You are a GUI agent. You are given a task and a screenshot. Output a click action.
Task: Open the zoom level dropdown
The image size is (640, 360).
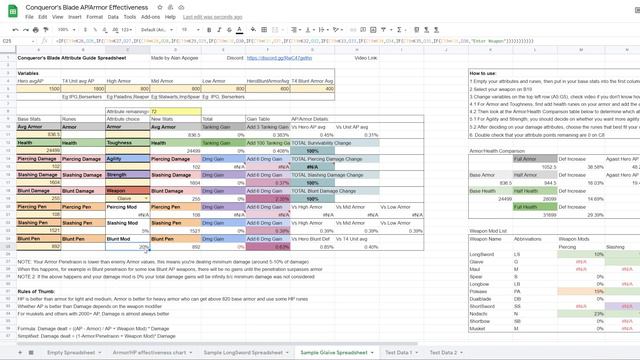pos(66,30)
